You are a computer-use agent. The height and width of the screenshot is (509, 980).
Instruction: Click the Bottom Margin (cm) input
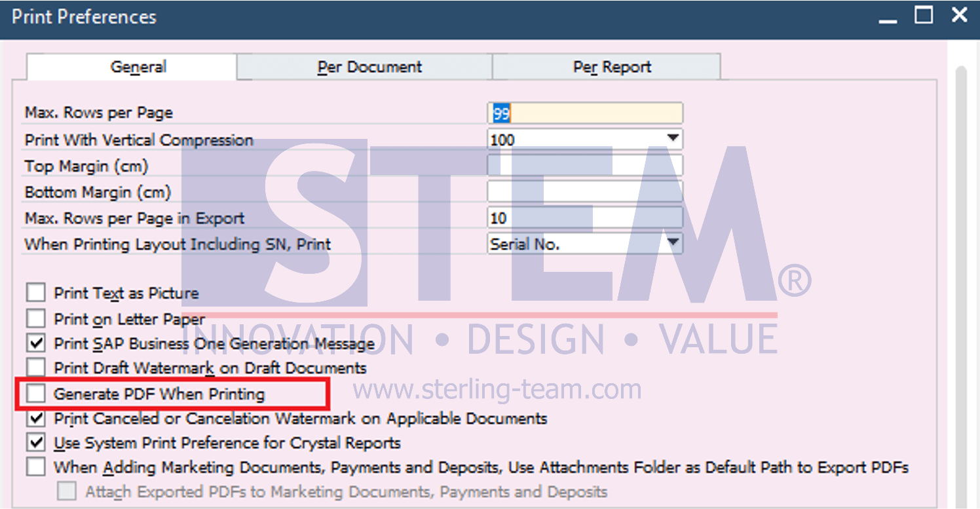coord(585,191)
